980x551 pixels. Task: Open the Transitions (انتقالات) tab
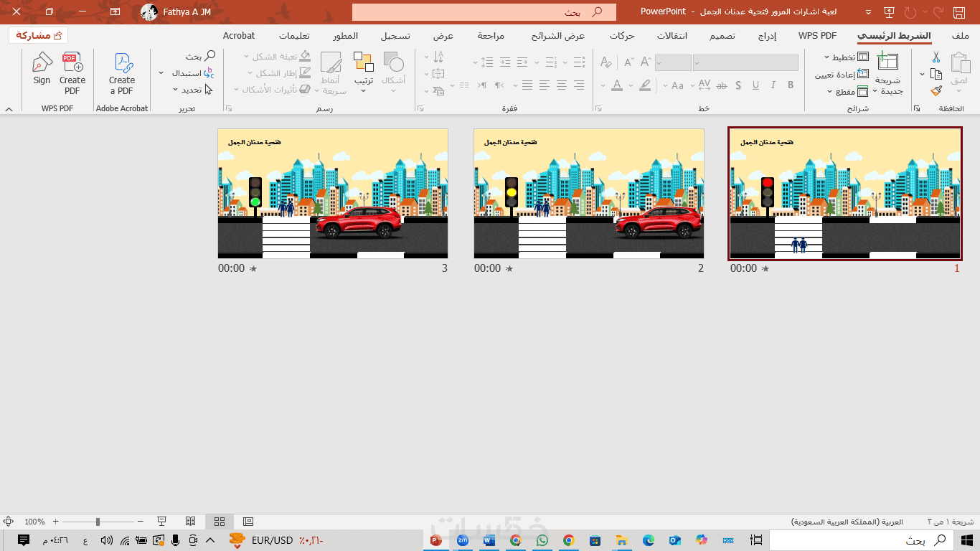tap(672, 36)
